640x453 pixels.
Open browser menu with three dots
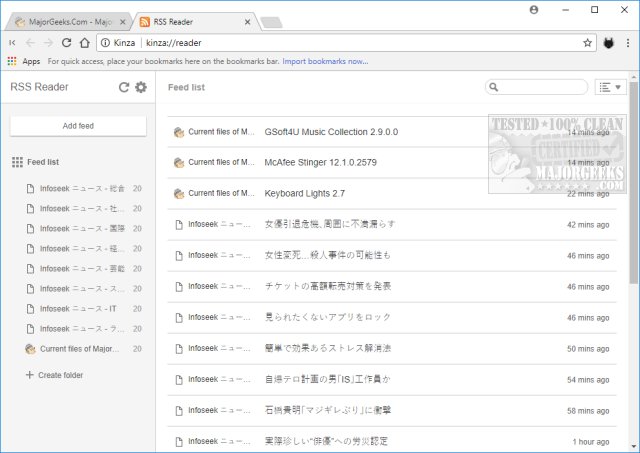[x=629, y=42]
